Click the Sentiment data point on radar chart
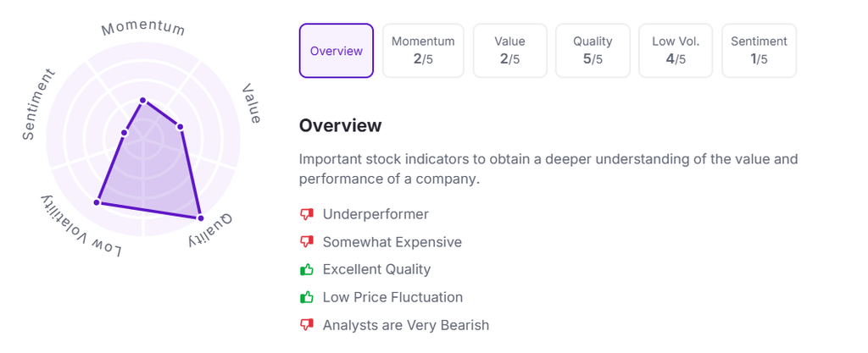This screenshot has width=868, height=353. (125, 132)
